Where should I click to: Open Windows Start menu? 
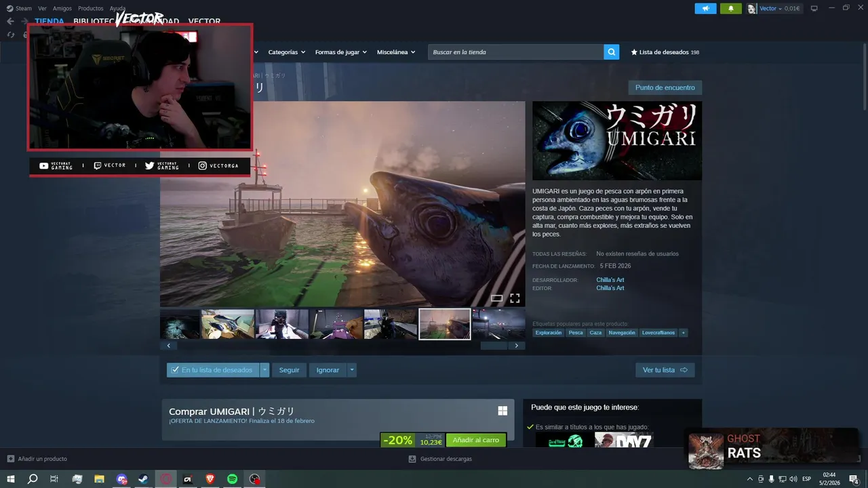point(11,479)
